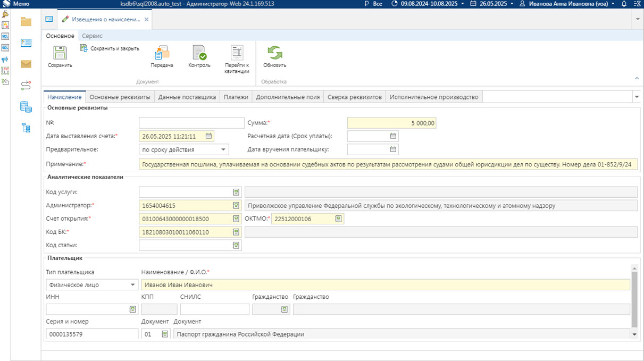This screenshot has width=644, height=361.
Task: Click the route/workflow icon in the sidebar
Action: (26, 85)
